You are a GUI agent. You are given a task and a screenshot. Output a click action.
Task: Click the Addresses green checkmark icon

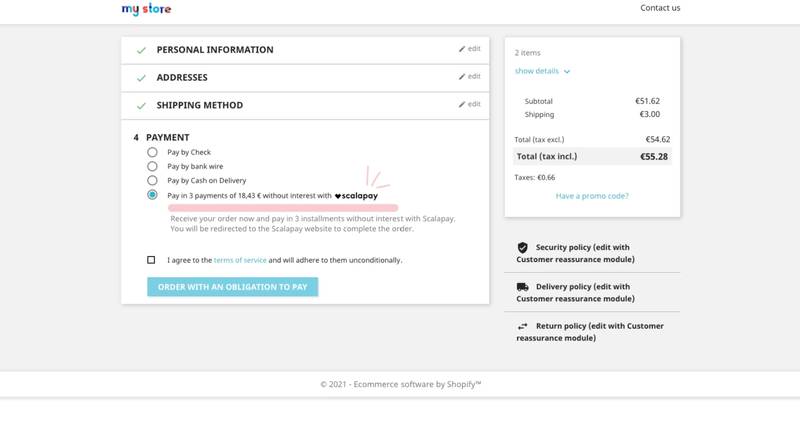[141, 77]
